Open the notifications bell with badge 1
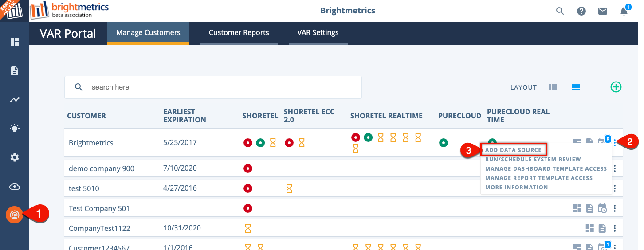The height and width of the screenshot is (250, 644). 624,11
